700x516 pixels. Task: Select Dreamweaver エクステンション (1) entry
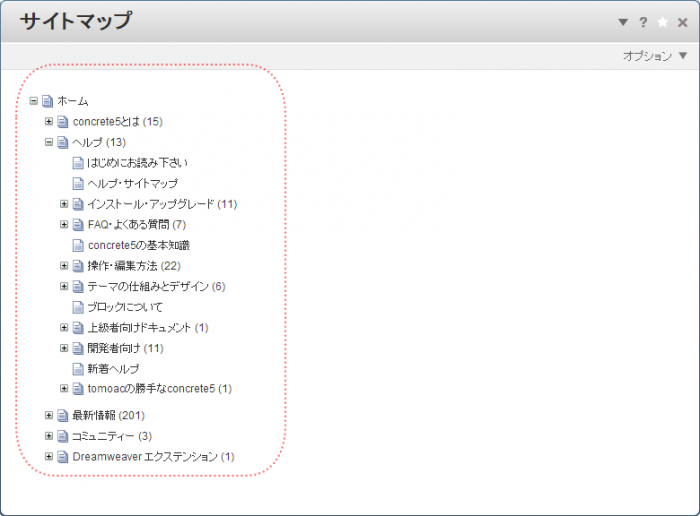point(153,457)
